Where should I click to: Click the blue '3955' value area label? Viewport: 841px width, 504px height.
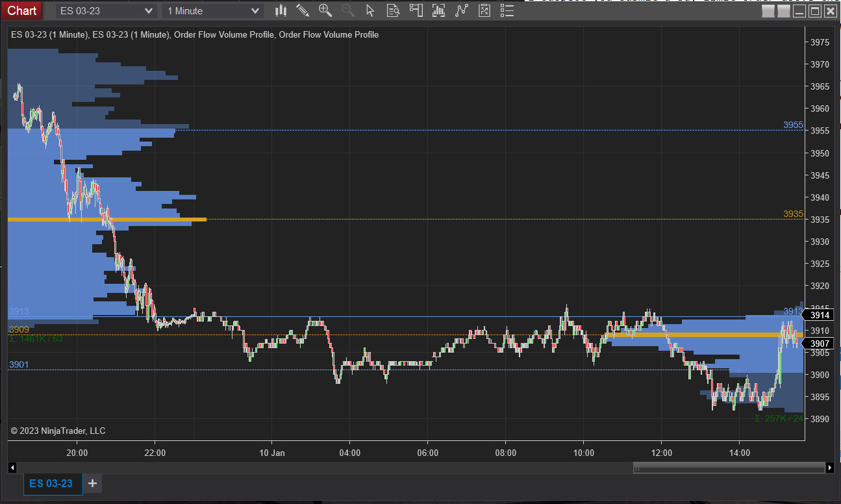(x=793, y=125)
